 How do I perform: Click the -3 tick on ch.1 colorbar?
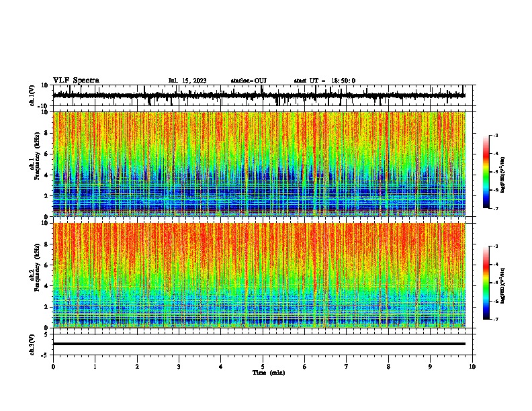pos(495,135)
